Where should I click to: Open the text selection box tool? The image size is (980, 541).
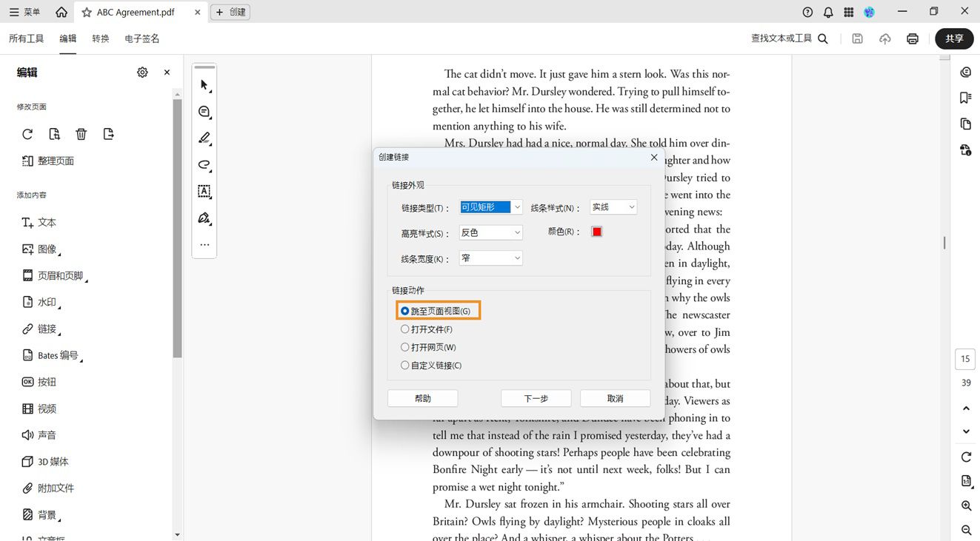coord(204,192)
